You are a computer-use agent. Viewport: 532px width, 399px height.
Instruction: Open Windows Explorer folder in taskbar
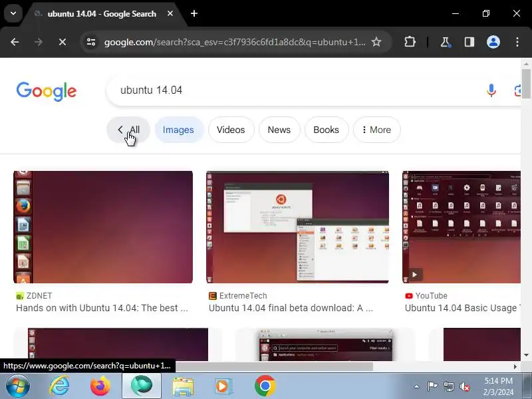[183, 386]
